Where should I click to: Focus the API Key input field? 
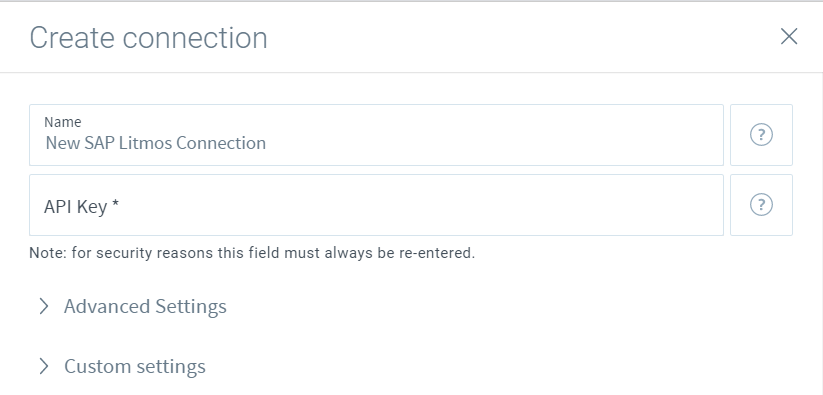(376, 205)
